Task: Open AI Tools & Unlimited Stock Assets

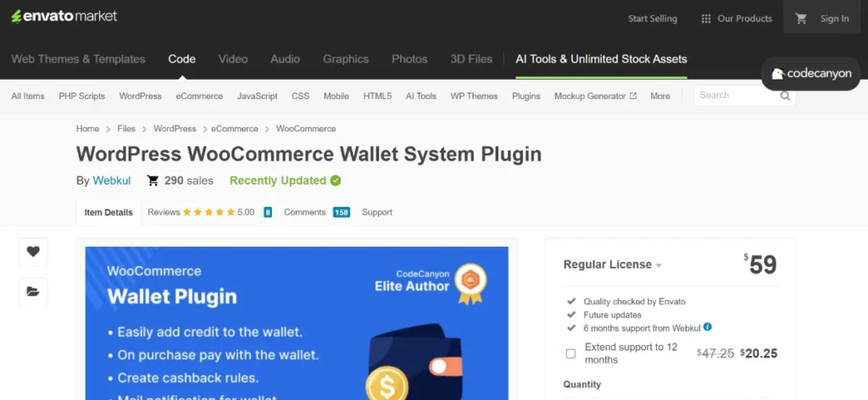Action: tap(601, 59)
